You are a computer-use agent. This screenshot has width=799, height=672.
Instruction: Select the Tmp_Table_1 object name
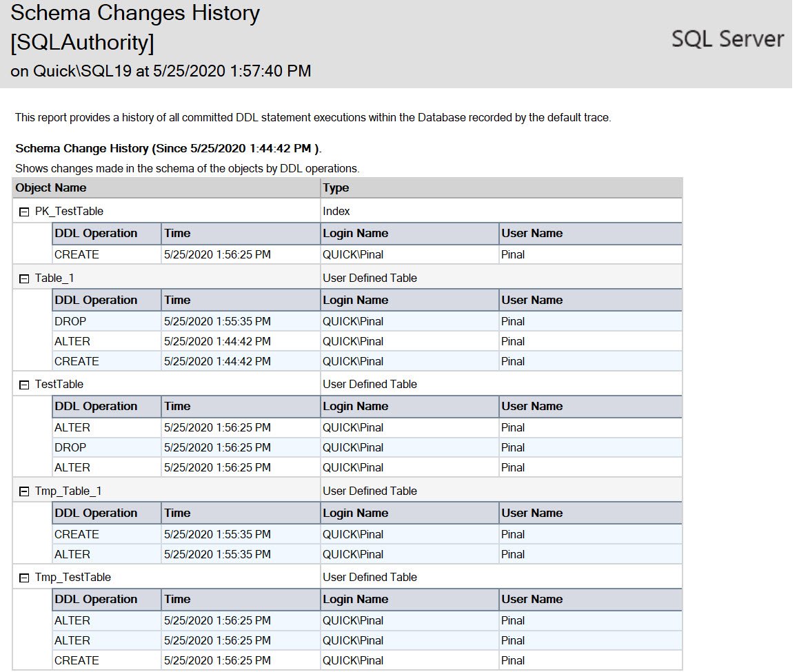click(x=68, y=491)
